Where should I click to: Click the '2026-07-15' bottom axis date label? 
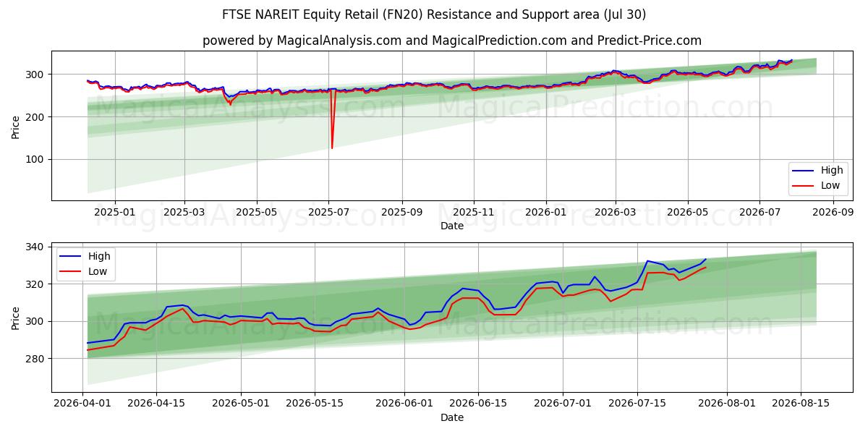(638, 404)
